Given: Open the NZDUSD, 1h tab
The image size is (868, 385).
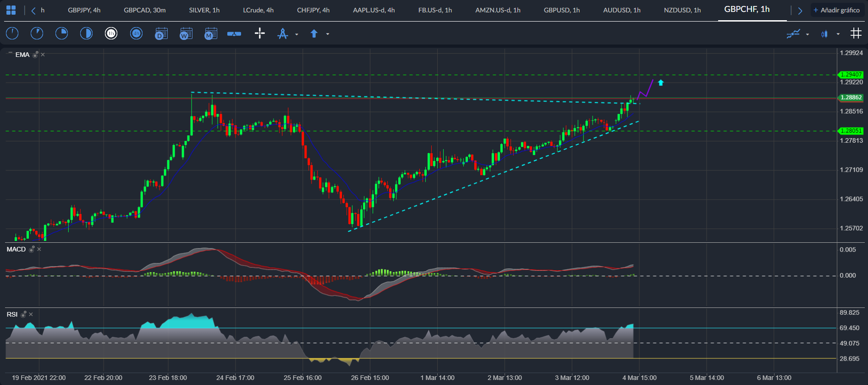Looking at the screenshot, I should tap(682, 10).
